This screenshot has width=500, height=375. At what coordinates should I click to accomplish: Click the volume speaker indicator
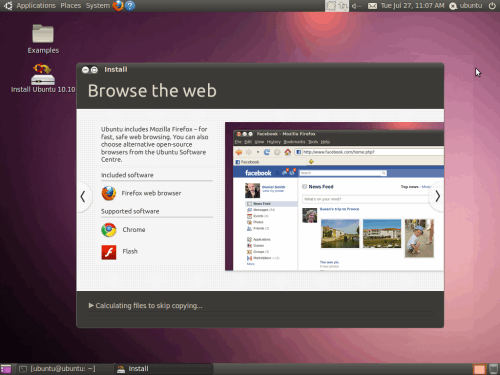point(356,6)
